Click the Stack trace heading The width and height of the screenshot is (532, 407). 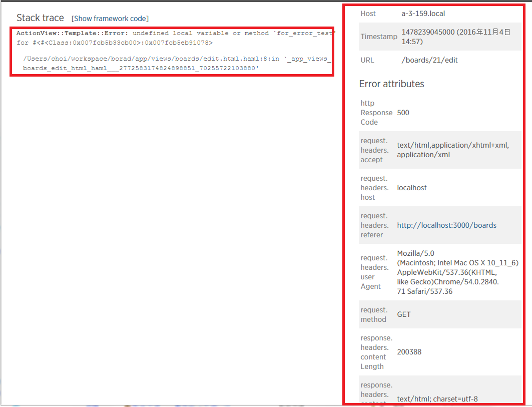click(x=40, y=18)
